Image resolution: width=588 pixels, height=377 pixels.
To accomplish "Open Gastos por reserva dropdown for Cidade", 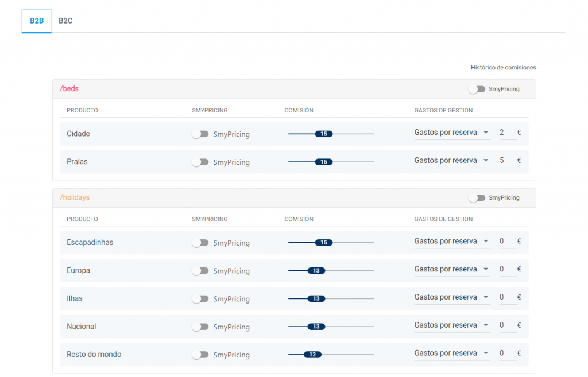I will 451,133.
